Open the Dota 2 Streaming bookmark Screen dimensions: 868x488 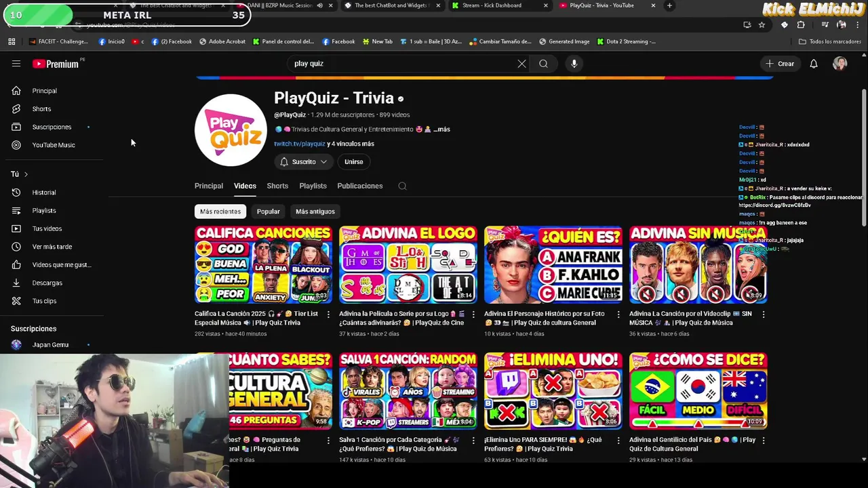pos(626,41)
